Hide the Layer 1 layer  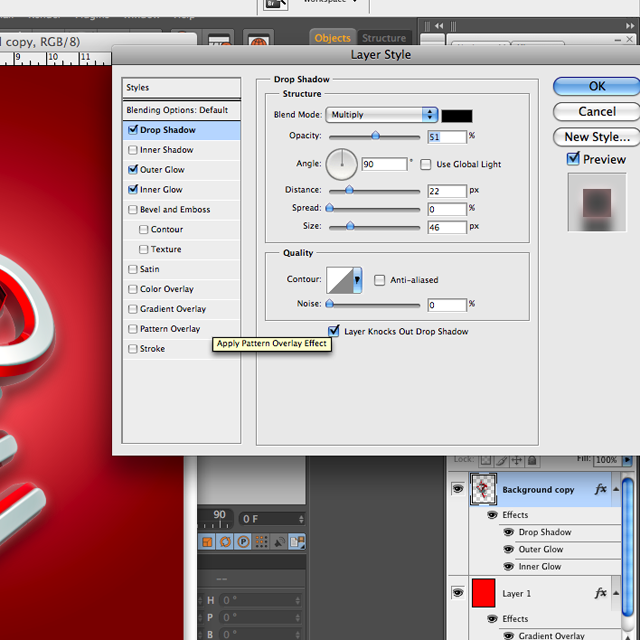pos(458,593)
